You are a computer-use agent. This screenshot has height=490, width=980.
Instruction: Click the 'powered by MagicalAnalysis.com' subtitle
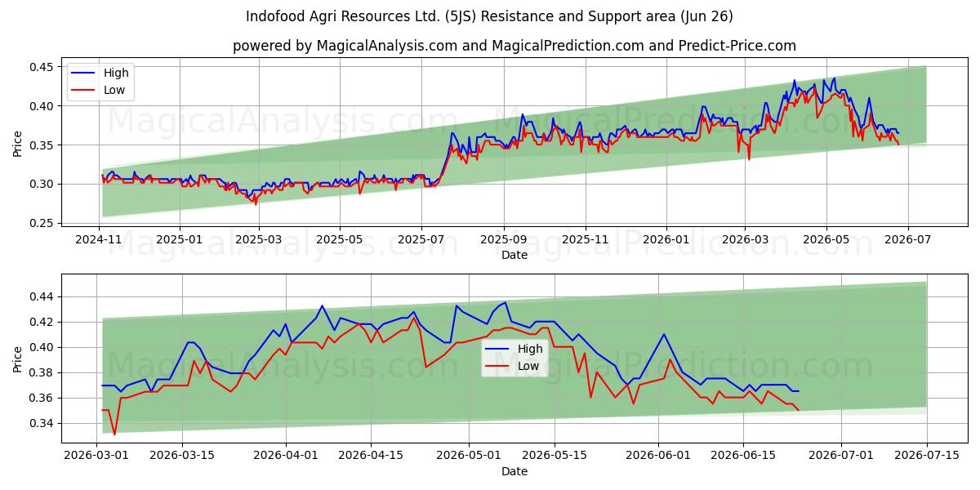pos(514,46)
